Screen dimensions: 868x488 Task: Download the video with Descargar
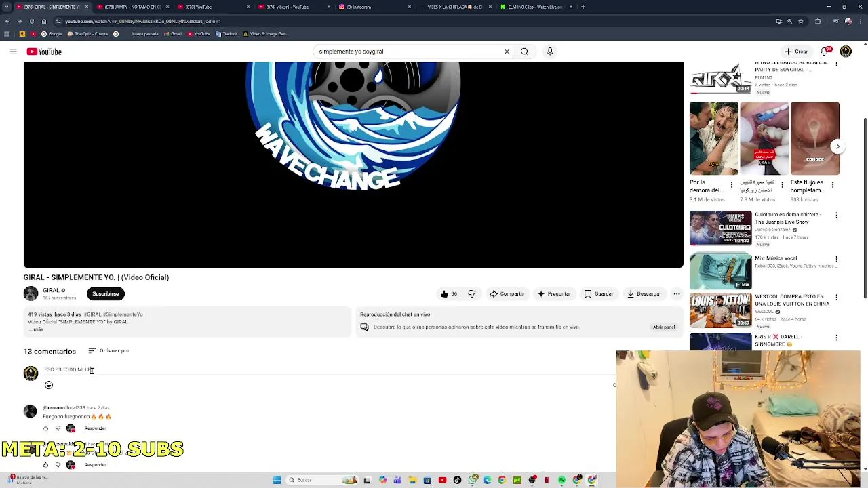point(644,293)
